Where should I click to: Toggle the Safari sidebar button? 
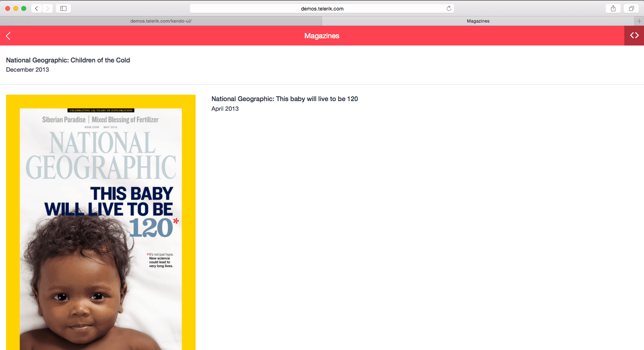tap(63, 8)
